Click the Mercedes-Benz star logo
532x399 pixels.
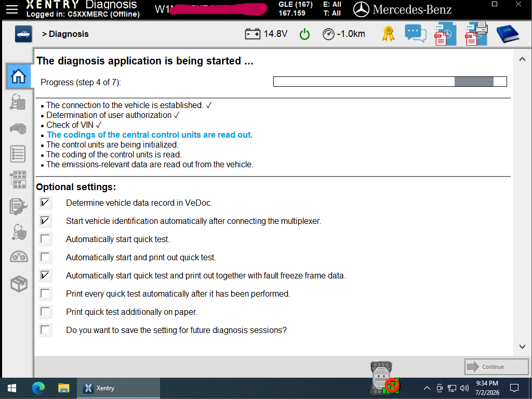(361, 9)
